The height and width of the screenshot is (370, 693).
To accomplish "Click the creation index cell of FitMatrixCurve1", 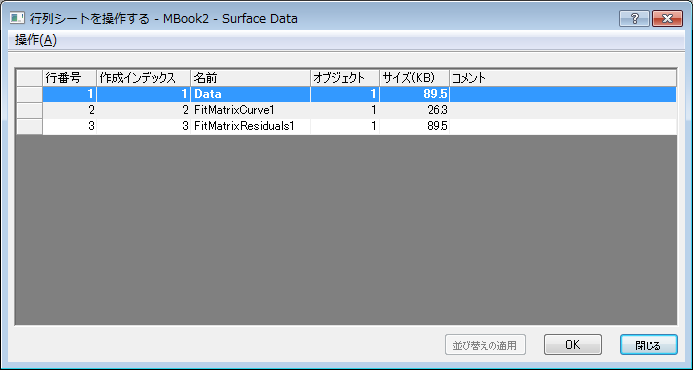I will pos(143,110).
